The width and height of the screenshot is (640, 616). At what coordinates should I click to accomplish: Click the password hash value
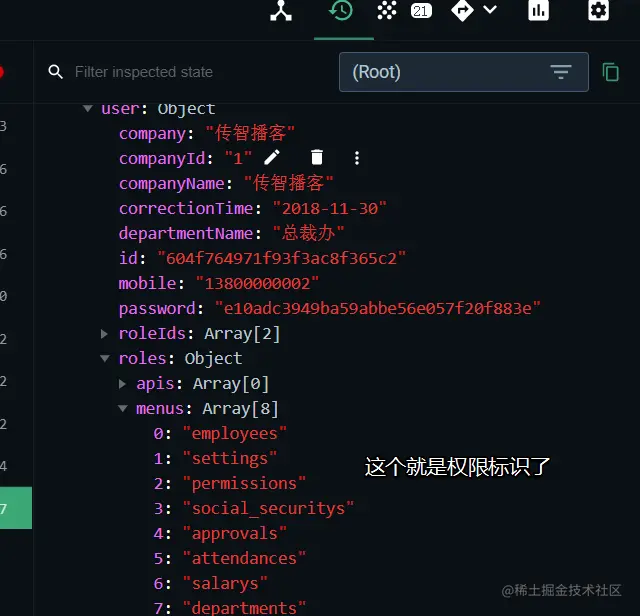378,308
